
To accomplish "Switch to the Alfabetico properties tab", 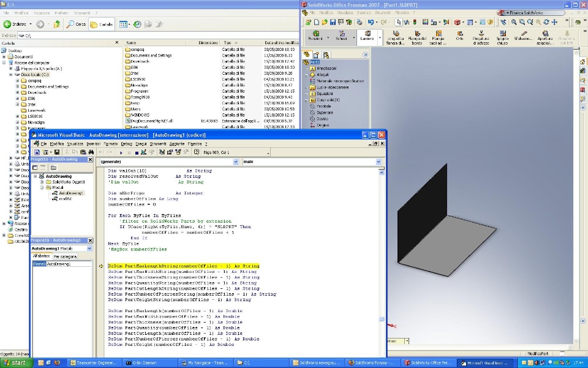I will pyautogui.click(x=41, y=256).
